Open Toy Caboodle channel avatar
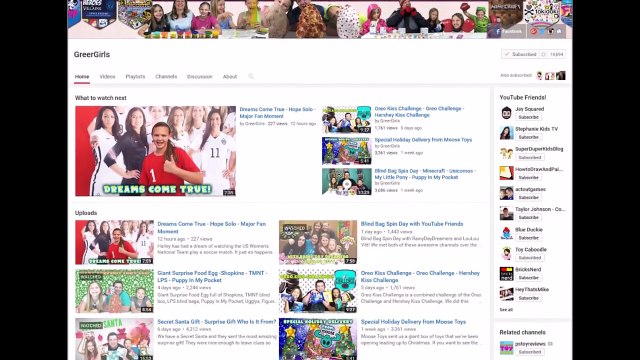Image resolution: width=640 pixels, height=360 pixels. coord(507,253)
